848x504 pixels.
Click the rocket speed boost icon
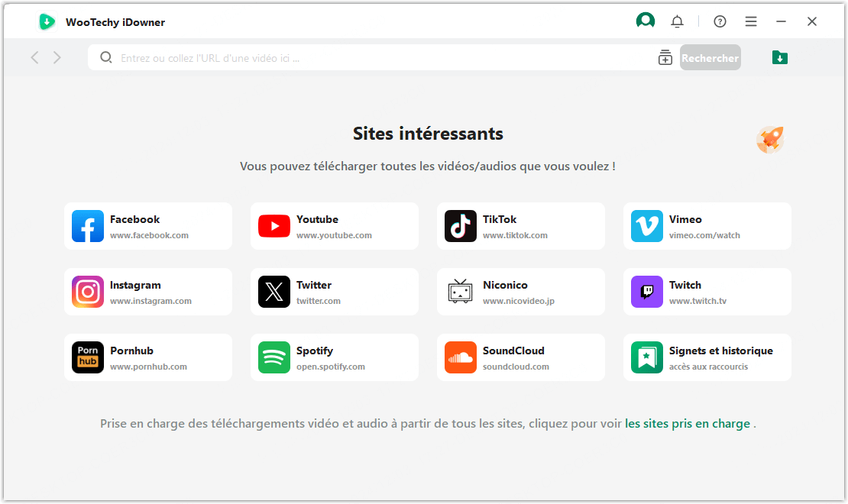770,140
